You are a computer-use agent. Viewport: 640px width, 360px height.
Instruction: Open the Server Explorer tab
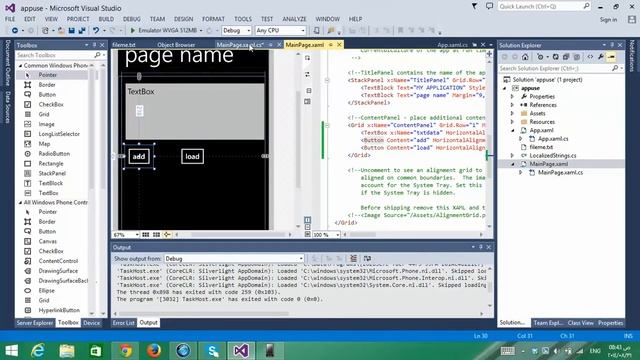pyautogui.click(x=35, y=323)
